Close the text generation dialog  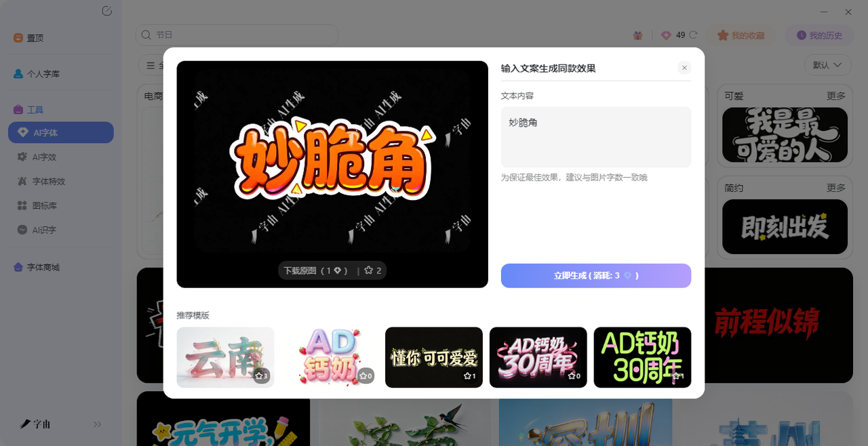[x=684, y=68]
